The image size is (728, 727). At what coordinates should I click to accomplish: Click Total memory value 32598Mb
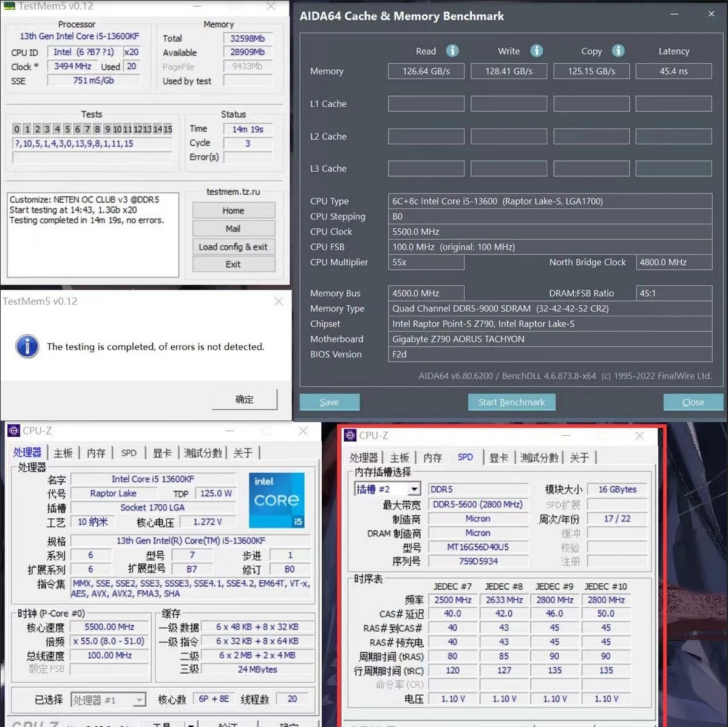click(x=248, y=38)
